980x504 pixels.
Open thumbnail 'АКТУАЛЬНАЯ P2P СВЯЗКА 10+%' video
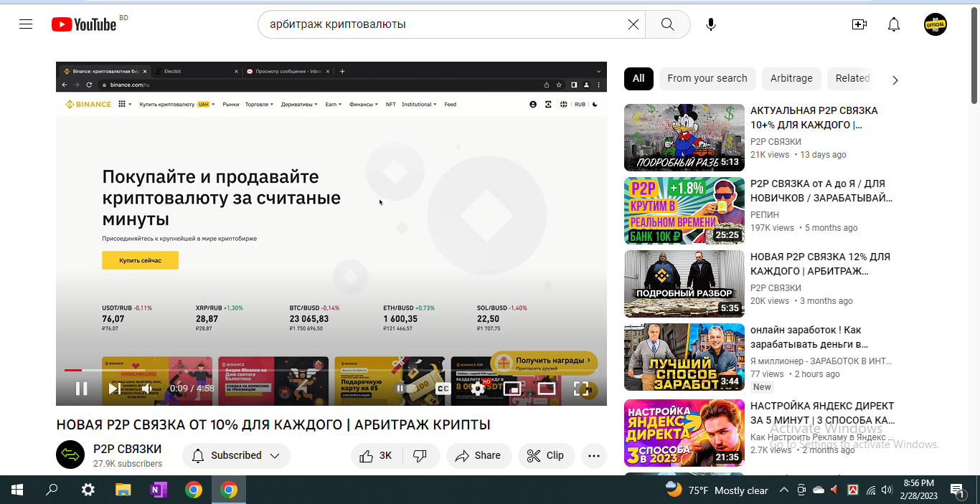coord(684,138)
